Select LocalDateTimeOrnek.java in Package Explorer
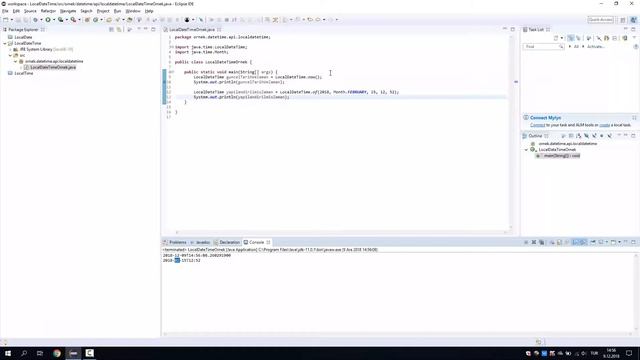Viewport: 640px width, 360px height. point(53,67)
